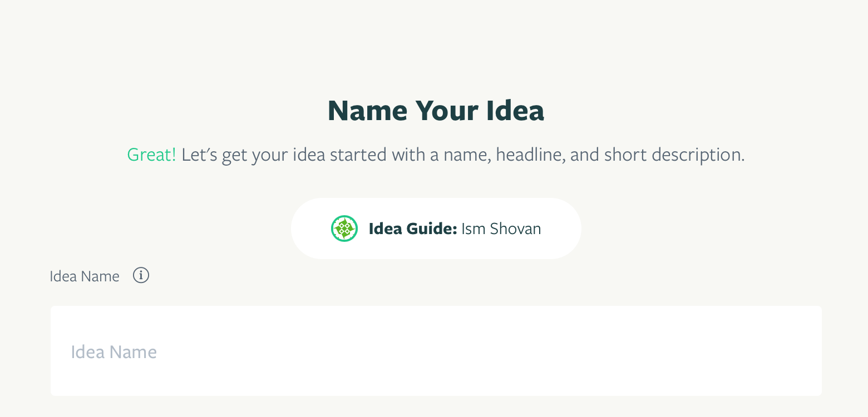This screenshot has height=417, width=868.
Task: Click the Idea Name label above field
Action: [x=85, y=276]
